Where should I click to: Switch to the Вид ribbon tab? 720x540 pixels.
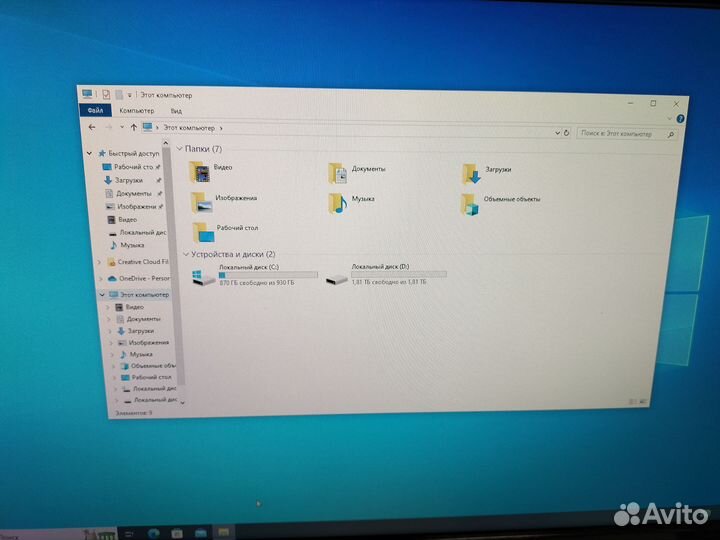(x=176, y=111)
